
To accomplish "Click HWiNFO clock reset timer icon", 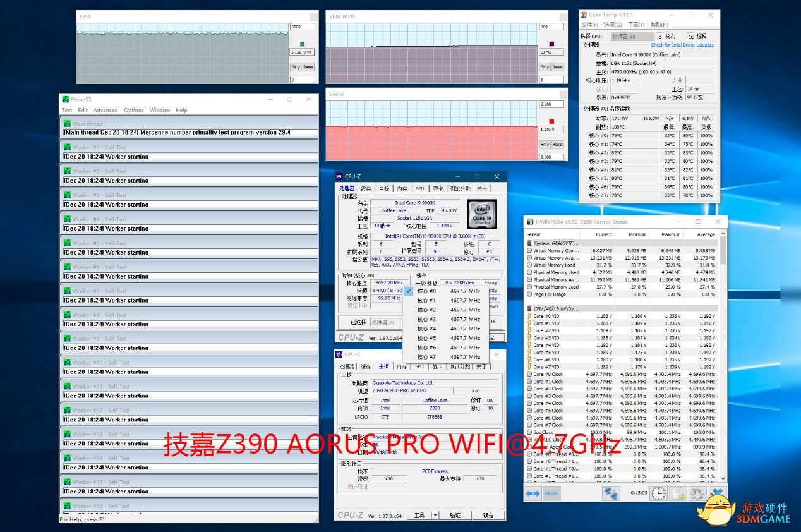I will pyautogui.click(x=658, y=493).
